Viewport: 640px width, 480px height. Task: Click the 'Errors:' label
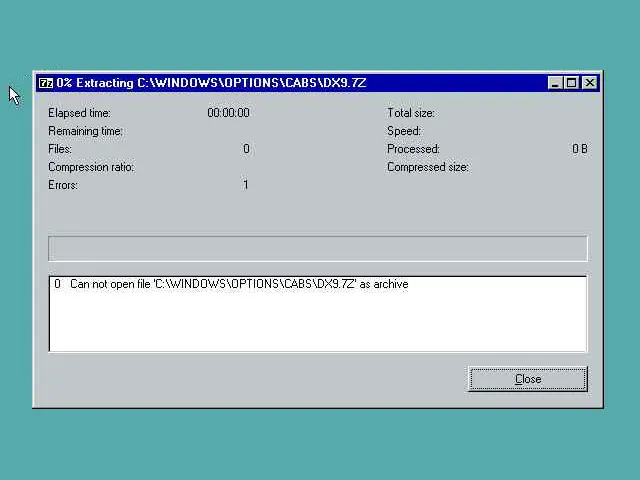(63, 185)
